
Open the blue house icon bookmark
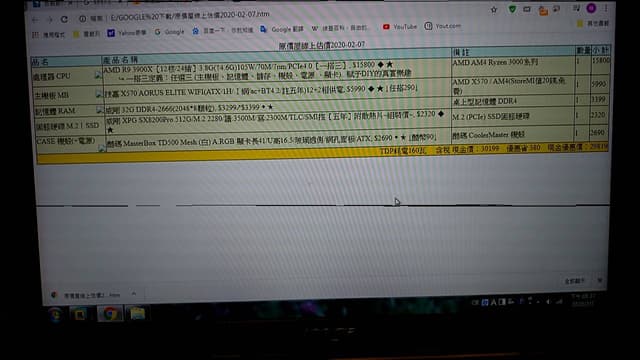(223, 31)
